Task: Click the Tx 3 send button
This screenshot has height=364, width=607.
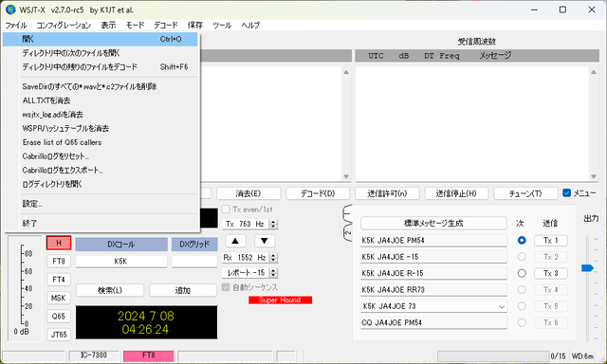Action: pyautogui.click(x=551, y=273)
